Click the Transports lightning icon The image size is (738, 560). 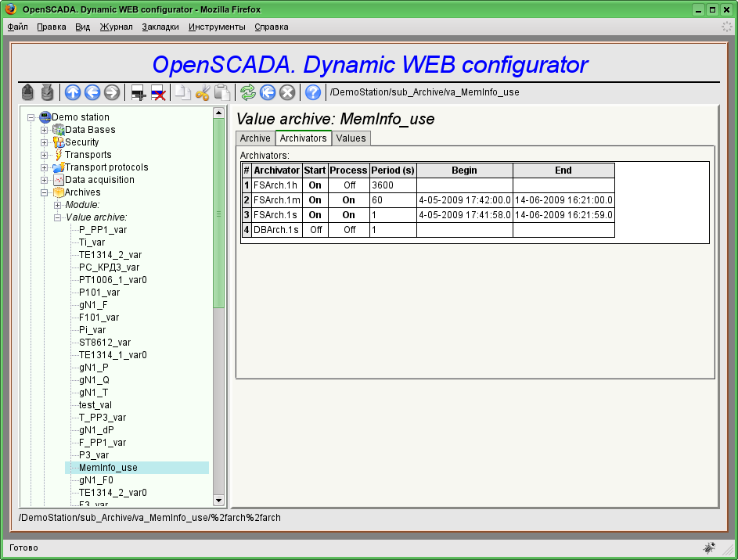[59, 155]
